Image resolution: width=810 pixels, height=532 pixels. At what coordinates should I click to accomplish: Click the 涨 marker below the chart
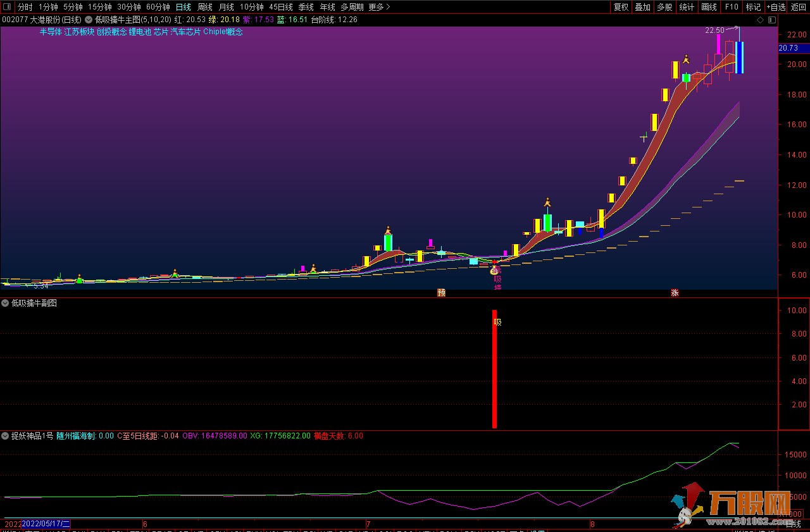pyautogui.click(x=675, y=293)
